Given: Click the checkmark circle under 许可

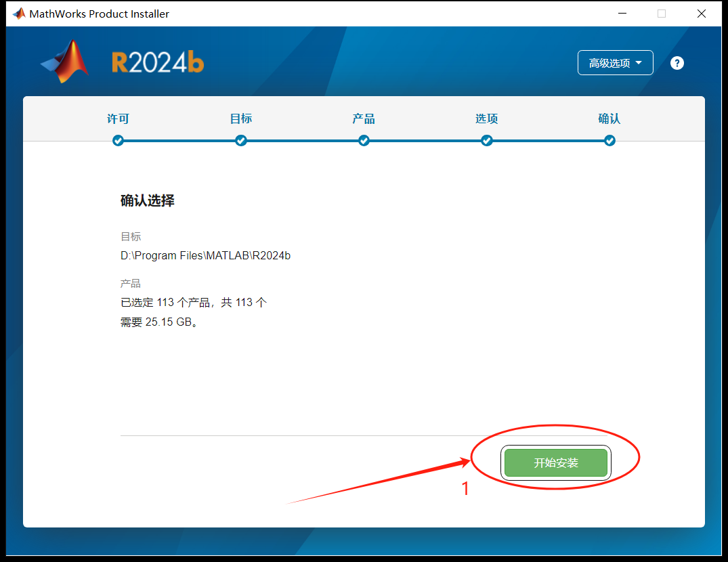Looking at the screenshot, I should (x=118, y=140).
